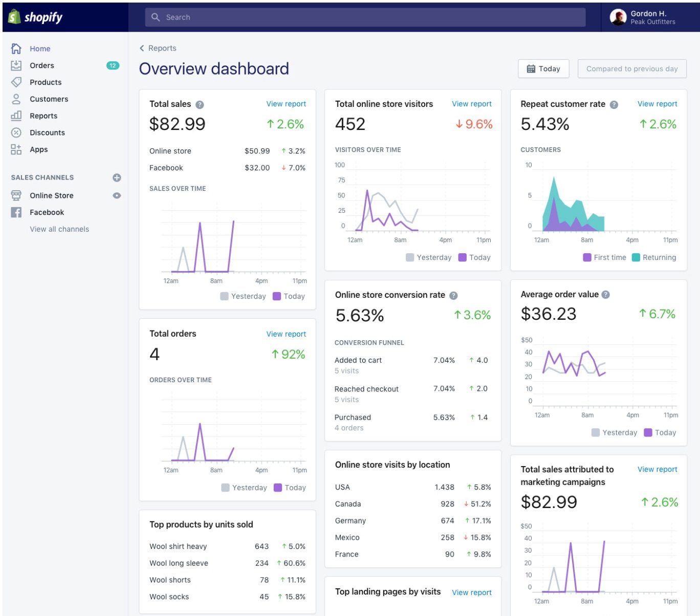Viewport: 700px width, 616px height.
Task: Select Home in the sidebar menu
Action: click(40, 49)
